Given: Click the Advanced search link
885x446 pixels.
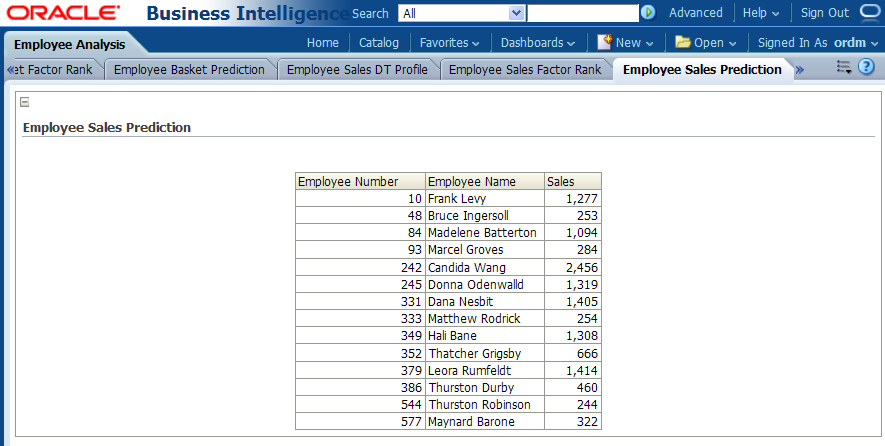Looking at the screenshot, I should (695, 13).
